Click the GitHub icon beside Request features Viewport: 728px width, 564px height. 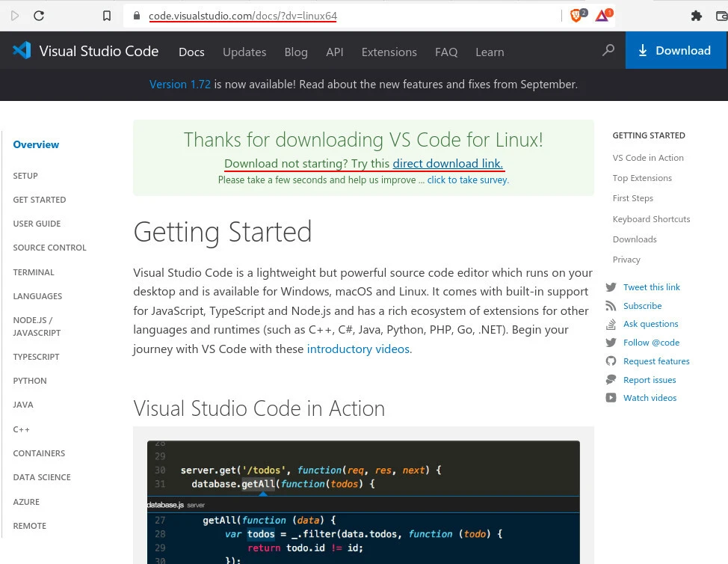pos(611,361)
